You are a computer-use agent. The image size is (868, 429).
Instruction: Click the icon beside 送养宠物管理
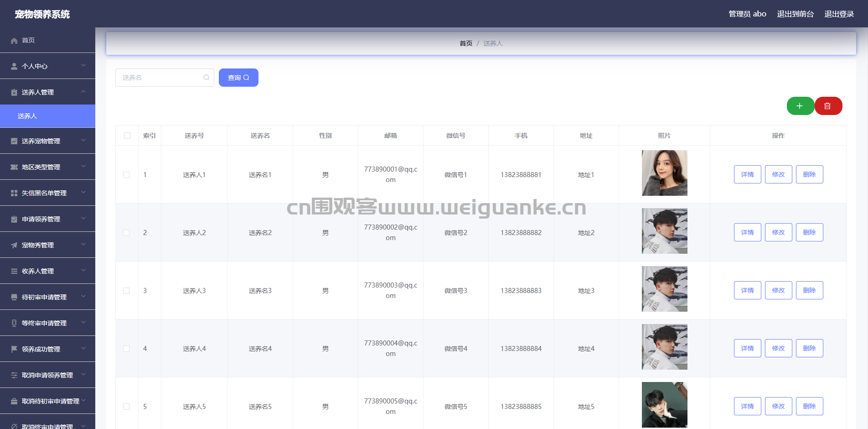(x=14, y=141)
